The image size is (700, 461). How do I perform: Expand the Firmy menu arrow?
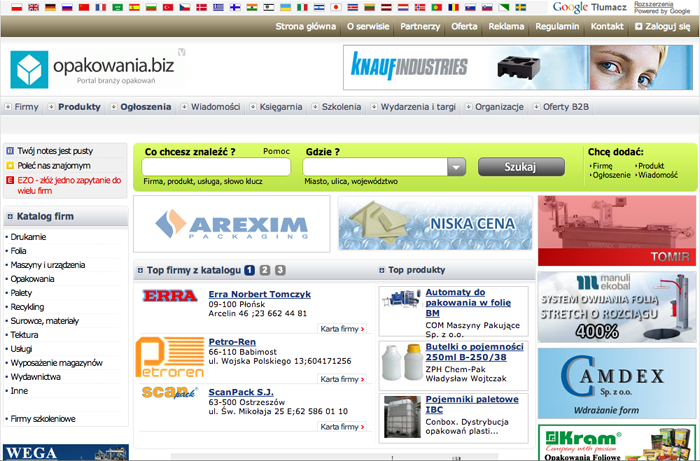tap(8, 107)
